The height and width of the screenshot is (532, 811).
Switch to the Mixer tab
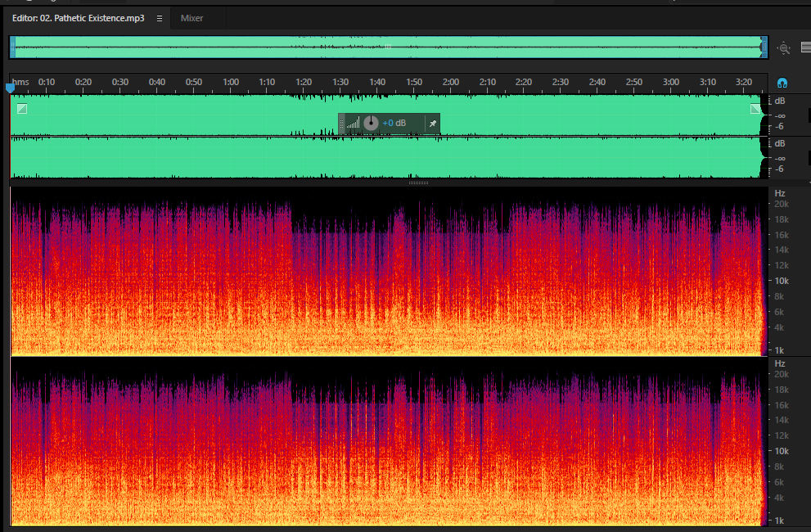pos(191,18)
